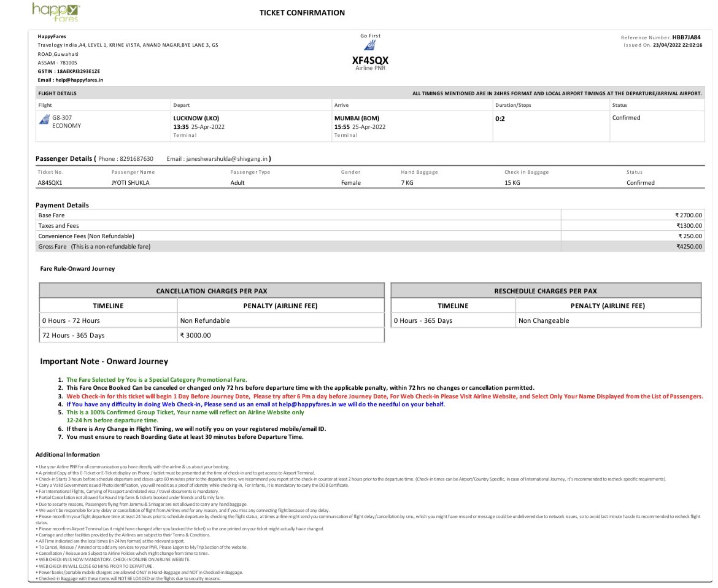Select the 7 KG hand baggage value
Viewport: 718px width, 588px height.
(407, 183)
